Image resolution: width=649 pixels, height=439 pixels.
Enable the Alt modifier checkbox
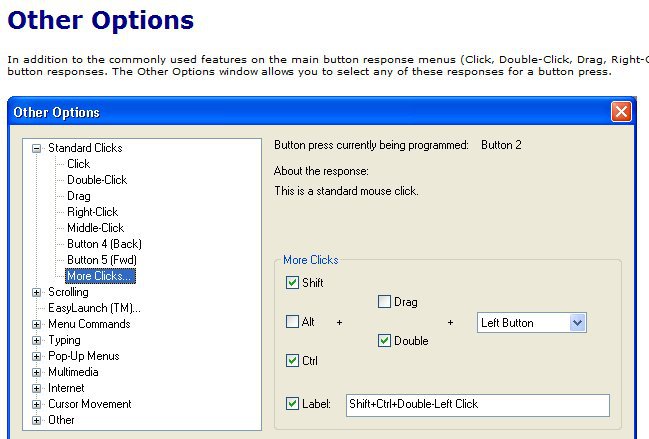coord(292,321)
